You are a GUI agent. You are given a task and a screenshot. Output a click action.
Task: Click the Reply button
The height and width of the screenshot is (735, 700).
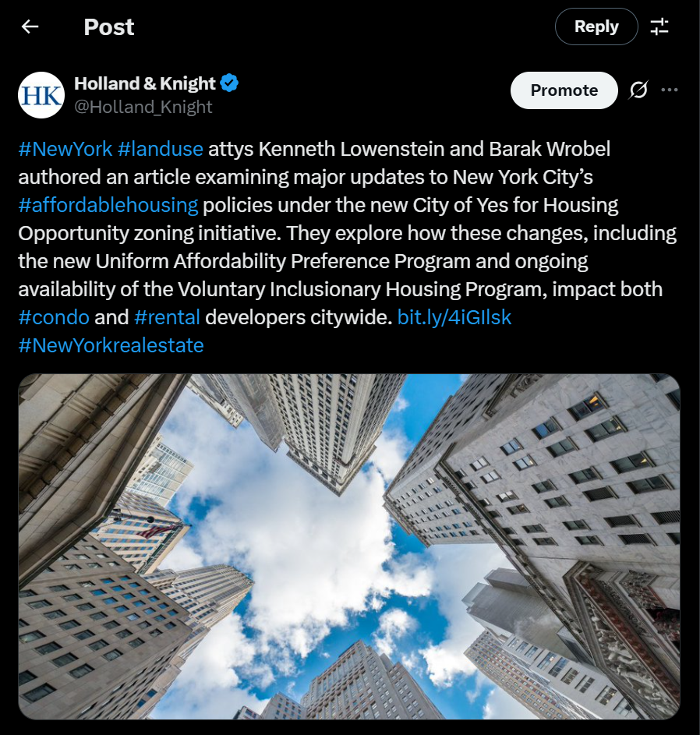(x=596, y=27)
